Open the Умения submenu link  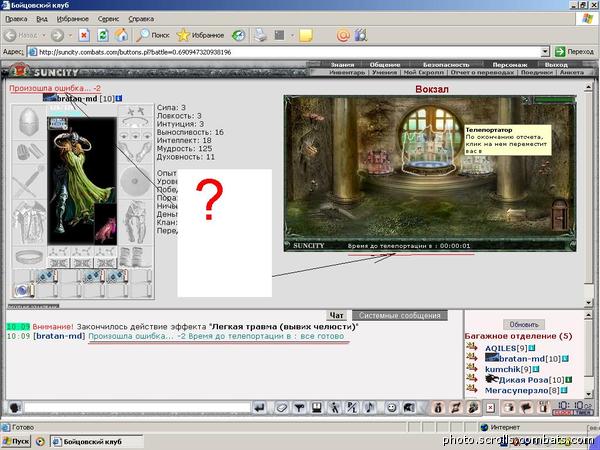(385, 72)
